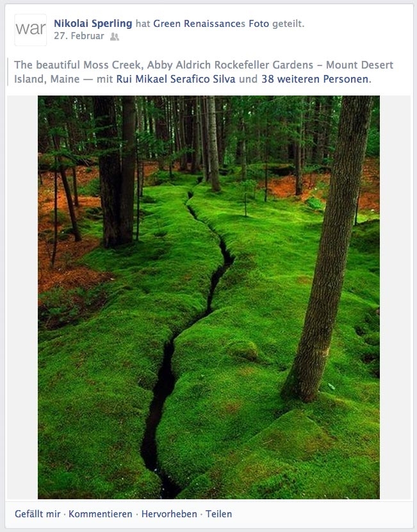Open the Moss Creek forest photo
Image resolution: width=417 pixels, height=532 pixels.
coord(209,297)
